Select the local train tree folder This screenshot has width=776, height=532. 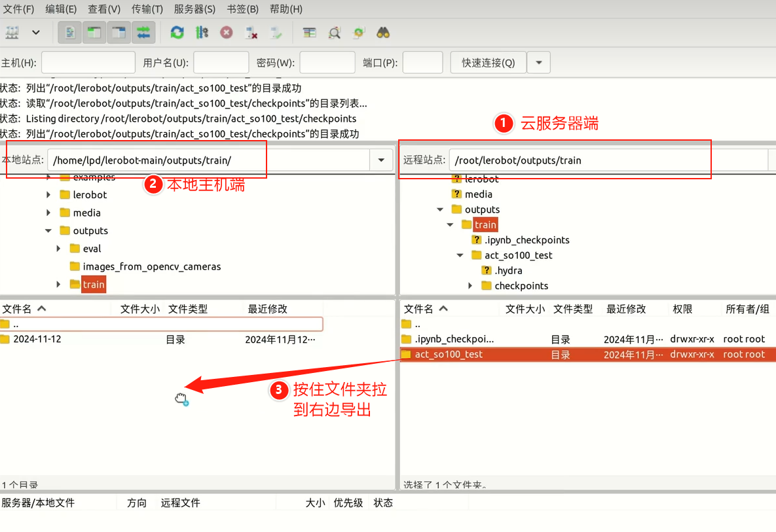94,284
